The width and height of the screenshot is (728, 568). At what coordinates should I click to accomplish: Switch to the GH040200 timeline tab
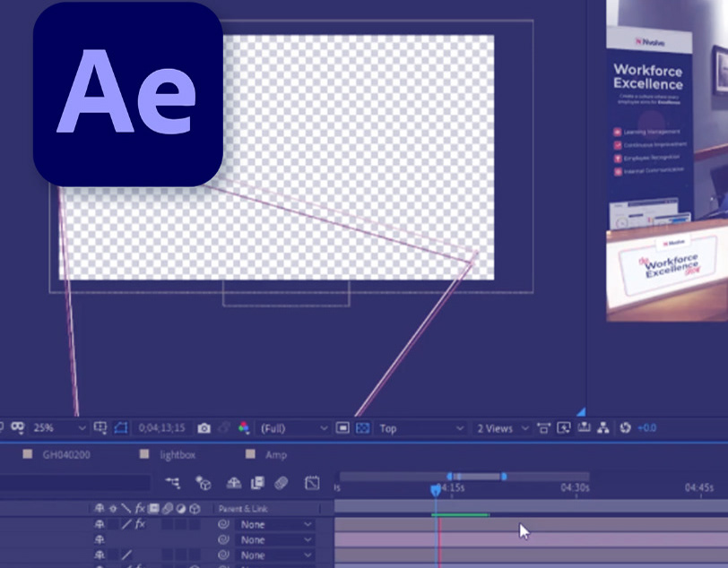(66, 455)
